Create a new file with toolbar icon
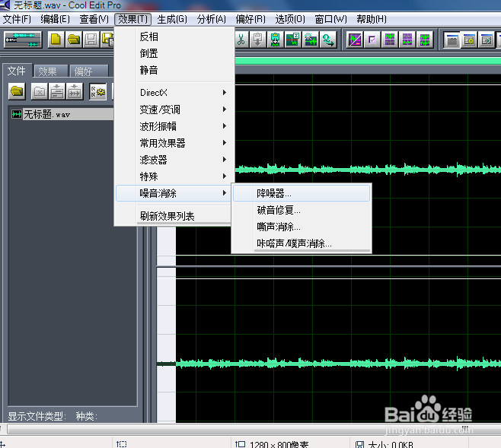Image resolution: width=501 pixels, height=448 pixels. pos(56,40)
